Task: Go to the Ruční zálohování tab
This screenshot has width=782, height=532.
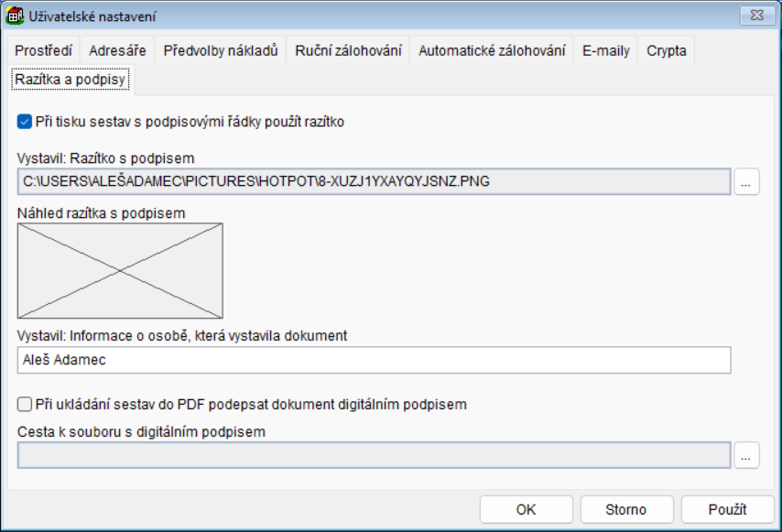Action: click(x=348, y=51)
